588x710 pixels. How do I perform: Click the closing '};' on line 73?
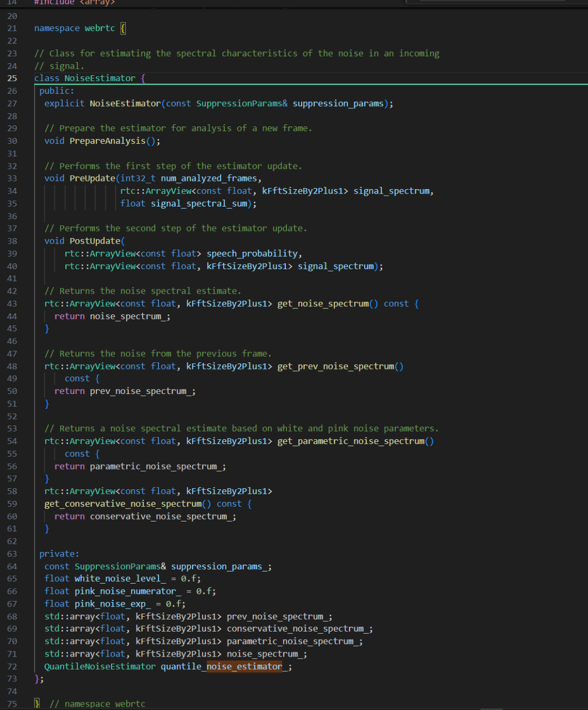pyautogui.click(x=39, y=679)
